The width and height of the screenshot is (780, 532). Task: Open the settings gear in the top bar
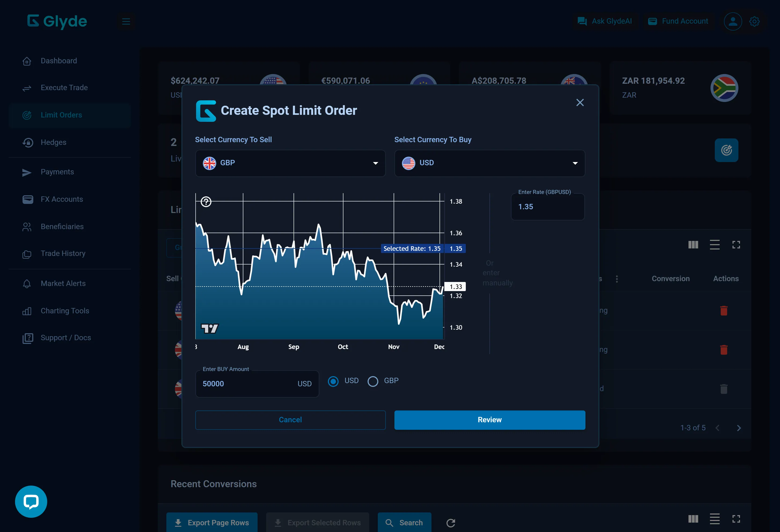[x=755, y=21]
